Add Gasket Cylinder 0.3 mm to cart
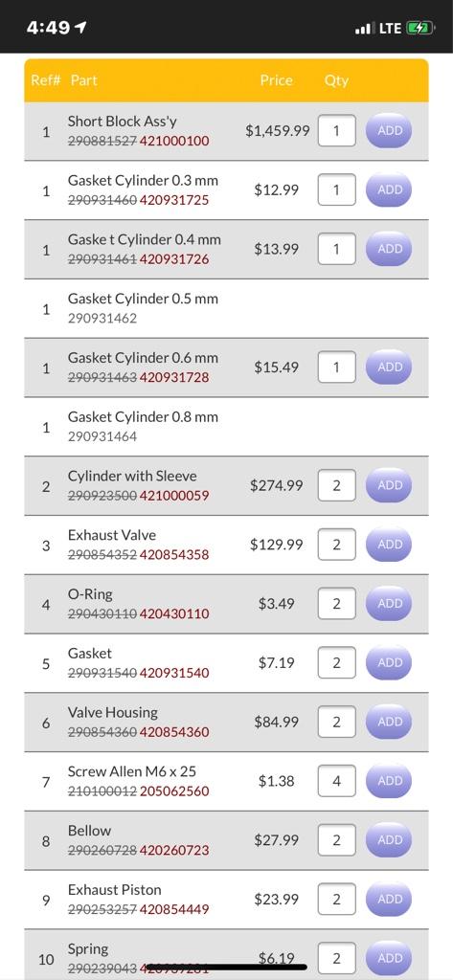Viewport: 453px width, 980px height. (x=389, y=189)
